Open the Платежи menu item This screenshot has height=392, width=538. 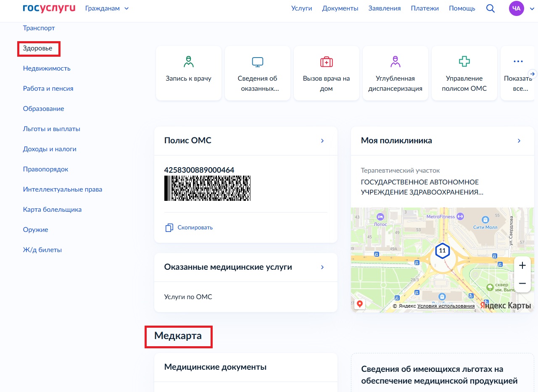point(425,8)
